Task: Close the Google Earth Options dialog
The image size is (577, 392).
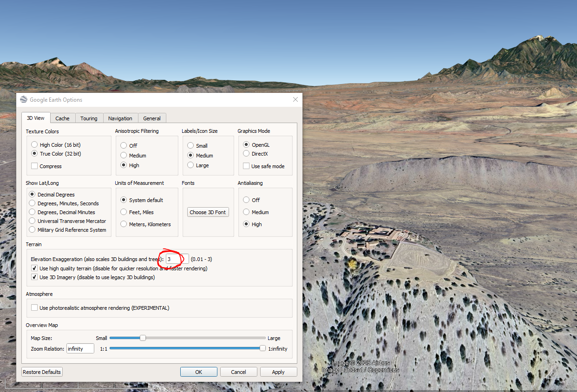Action: pyautogui.click(x=295, y=99)
